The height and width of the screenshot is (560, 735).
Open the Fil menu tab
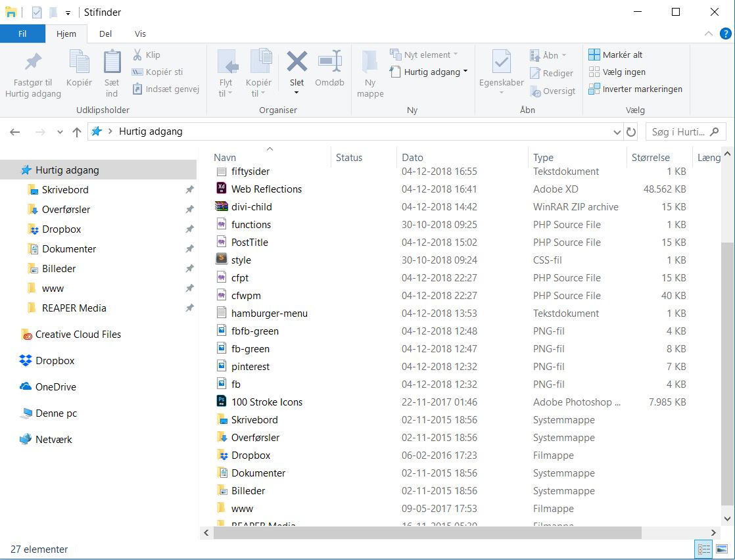[22, 34]
